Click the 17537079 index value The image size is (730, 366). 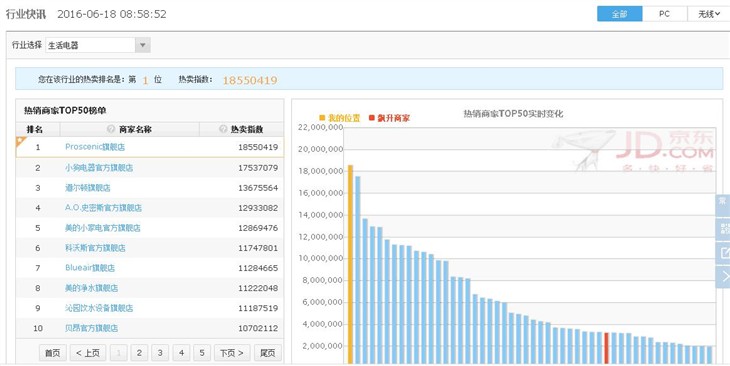click(x=258, y=168)
